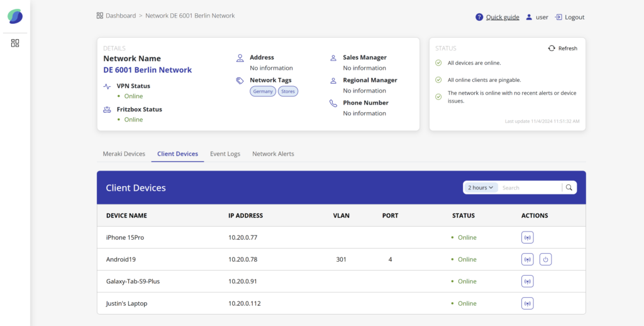The image size is (644, 326).
Task: Select the Network Alerts tab
Action: (273, 154)
